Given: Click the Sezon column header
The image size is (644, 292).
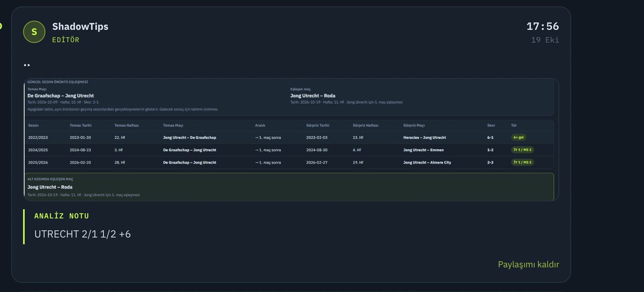Looking at the screenshot, I should 33,126.
